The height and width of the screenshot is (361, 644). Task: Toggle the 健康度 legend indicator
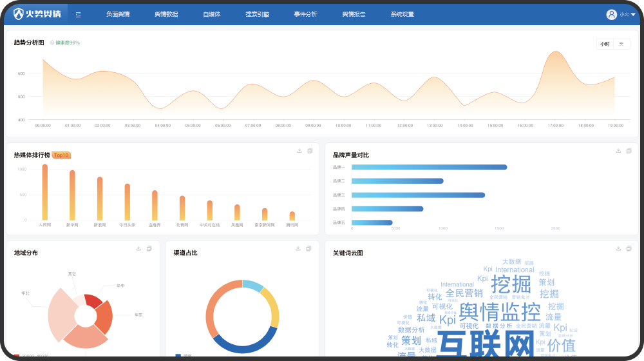click(52, 43)
